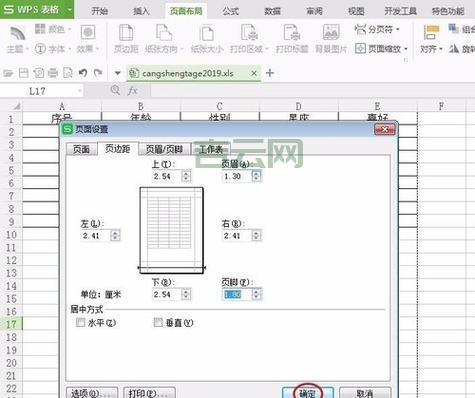Open the 页面 tab in the dialog
This screenshot has height=398, width=475.
pyautogui.click(x=81, y=149)
